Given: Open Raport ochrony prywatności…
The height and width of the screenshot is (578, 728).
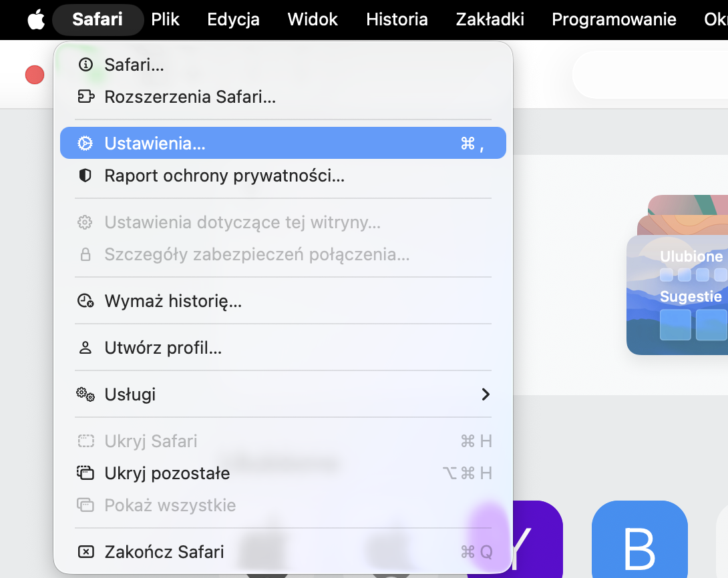Looking at the screenshot, I should 283,176.
